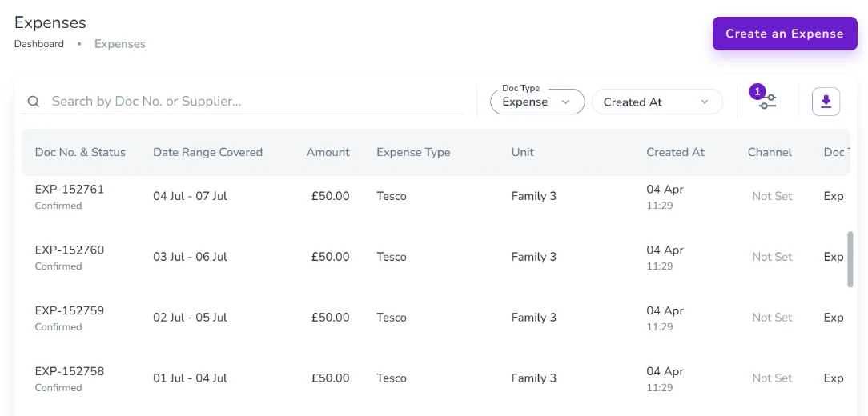Sort by Amount column header
868x416 pixels.
[328, 152]
